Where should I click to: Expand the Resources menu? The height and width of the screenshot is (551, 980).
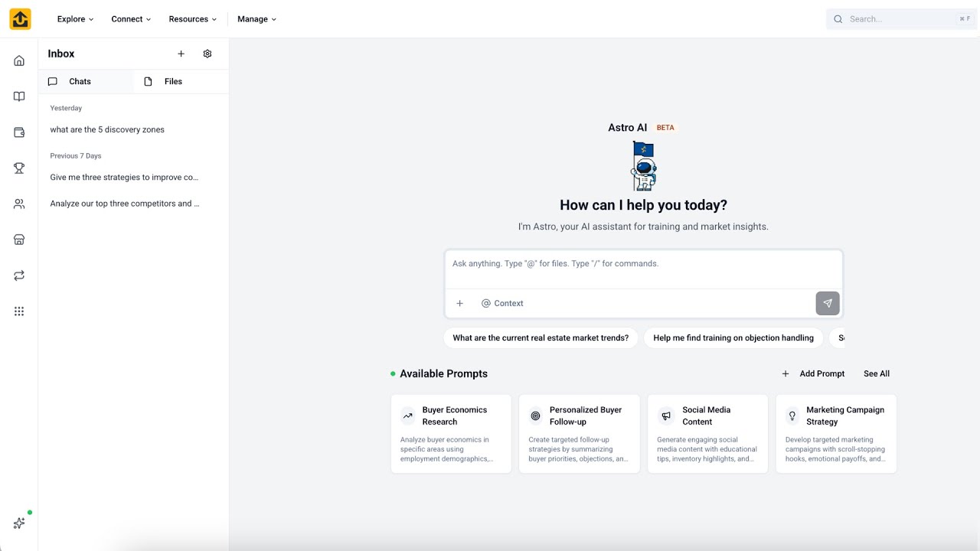tap(192, 19)
